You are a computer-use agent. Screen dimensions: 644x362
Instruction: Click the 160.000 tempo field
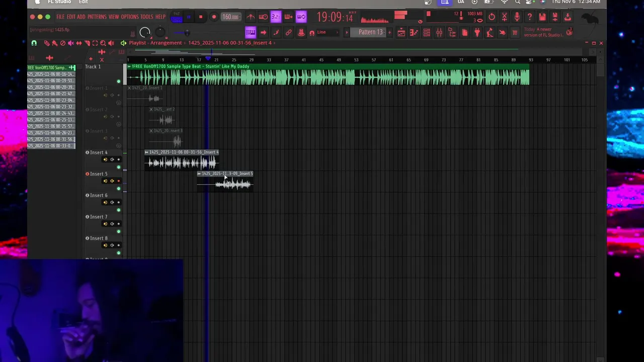click(x=230, y=17)
